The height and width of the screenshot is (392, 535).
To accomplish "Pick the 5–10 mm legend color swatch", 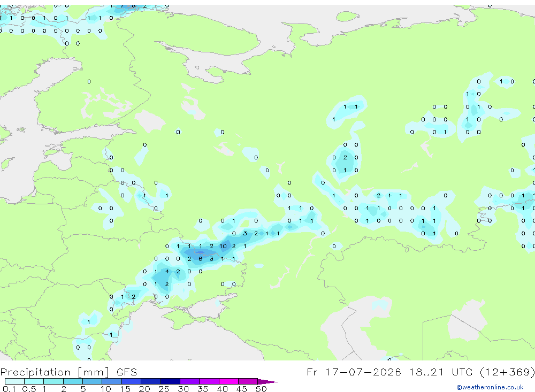I will tap(93, 381).
